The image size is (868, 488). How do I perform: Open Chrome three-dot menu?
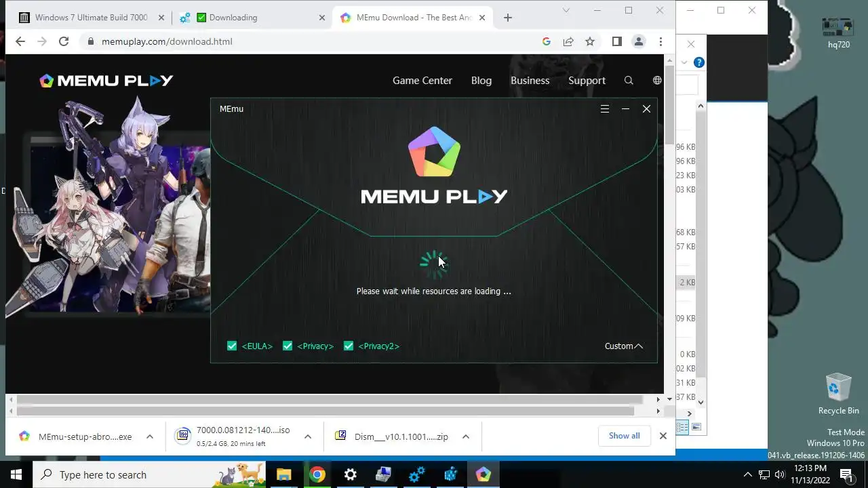tap(660, 41)
